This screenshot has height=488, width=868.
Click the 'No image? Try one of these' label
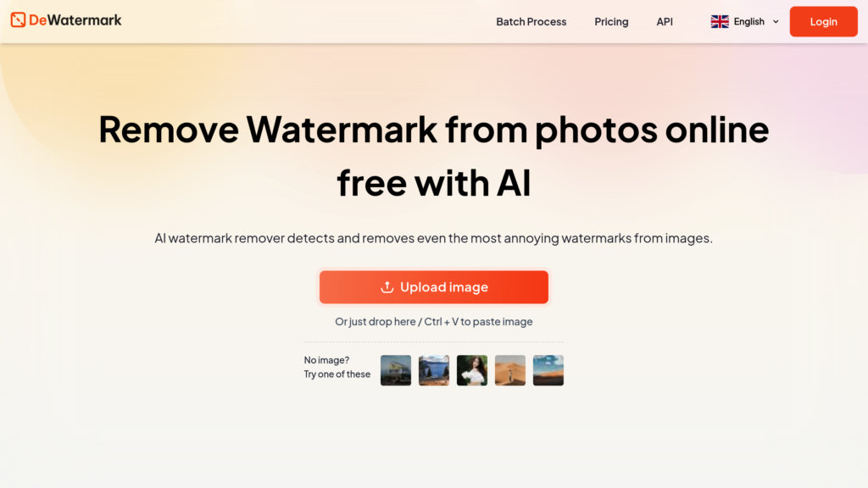click(x=337, y=367)
